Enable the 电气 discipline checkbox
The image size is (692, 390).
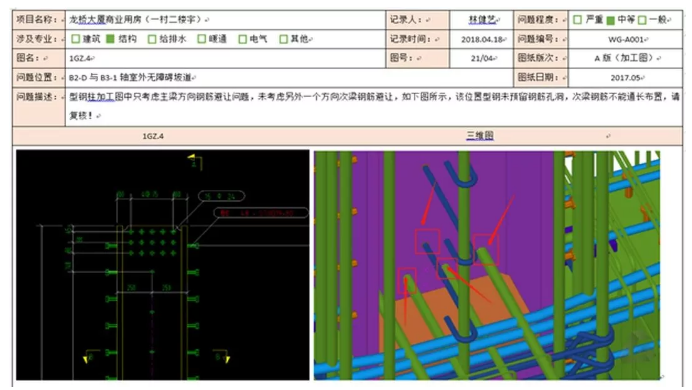pos(242,39)
